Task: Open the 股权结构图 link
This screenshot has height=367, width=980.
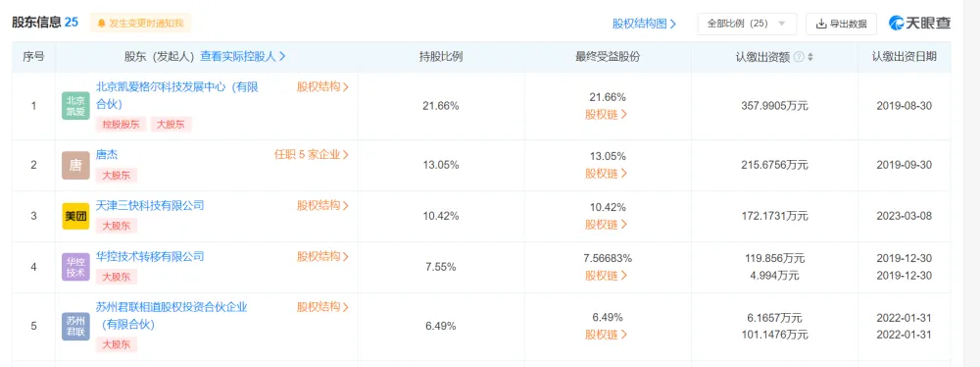Action: [x=645, y=24]
